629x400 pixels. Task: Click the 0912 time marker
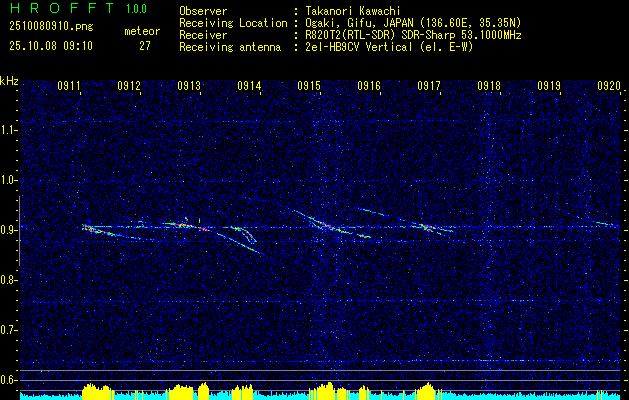130,86
